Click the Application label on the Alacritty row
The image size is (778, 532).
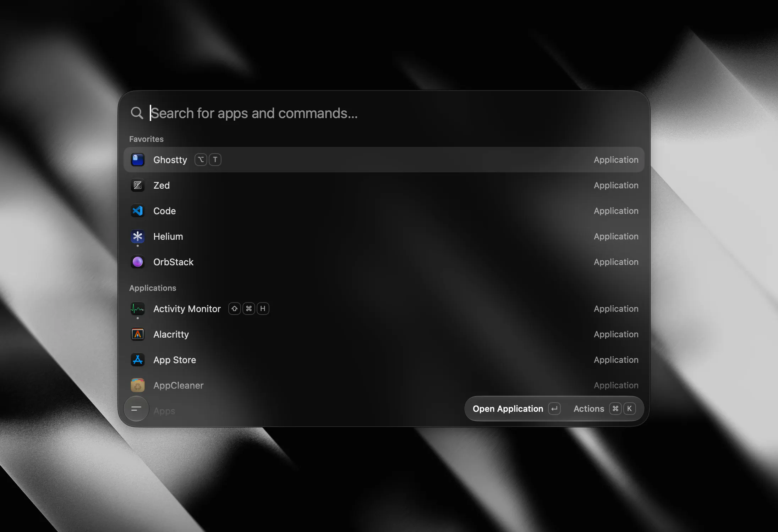click(616, 334)
